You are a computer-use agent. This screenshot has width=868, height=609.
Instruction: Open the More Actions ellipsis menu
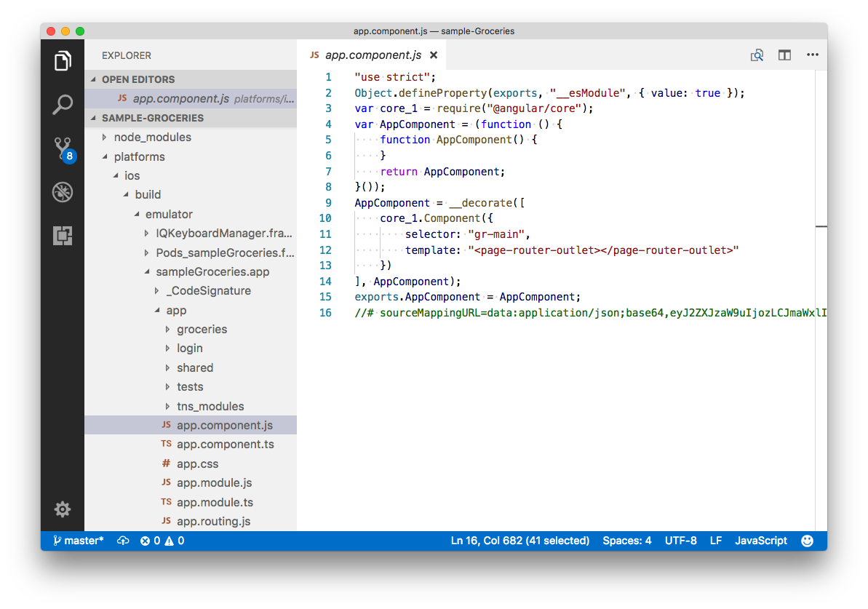click(x=813, y=55)
